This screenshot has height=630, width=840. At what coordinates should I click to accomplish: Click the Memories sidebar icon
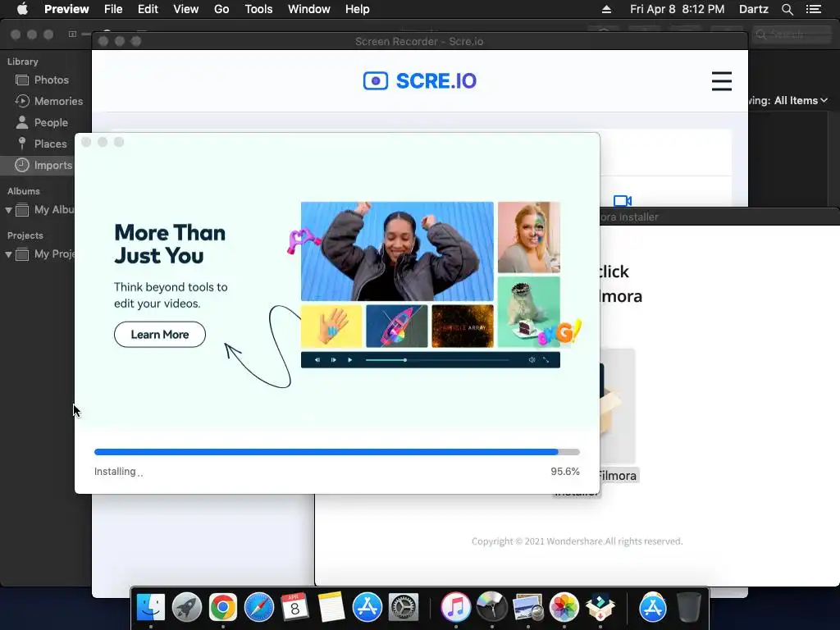tap(22, 101)
